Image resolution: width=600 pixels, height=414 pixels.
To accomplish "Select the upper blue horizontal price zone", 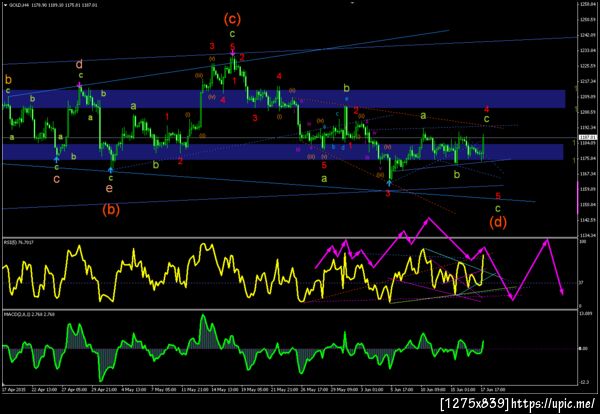I will [x=284, y=99].
